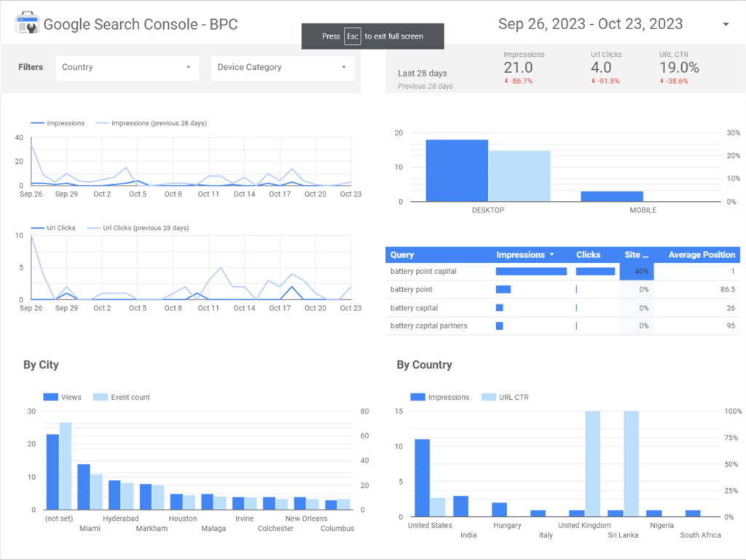Sort table by Average Position header
The width and height of the screenshot is (746, 560).
pyautogui.click(x=701, y=255)
